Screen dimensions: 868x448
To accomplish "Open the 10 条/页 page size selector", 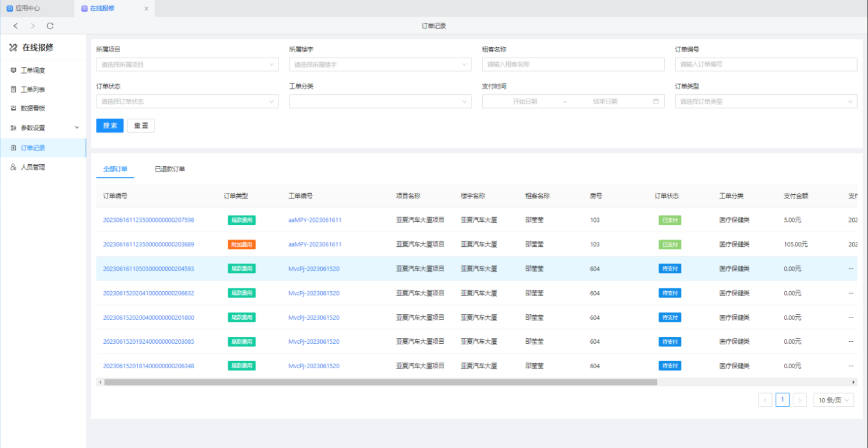I will point(833,400).
